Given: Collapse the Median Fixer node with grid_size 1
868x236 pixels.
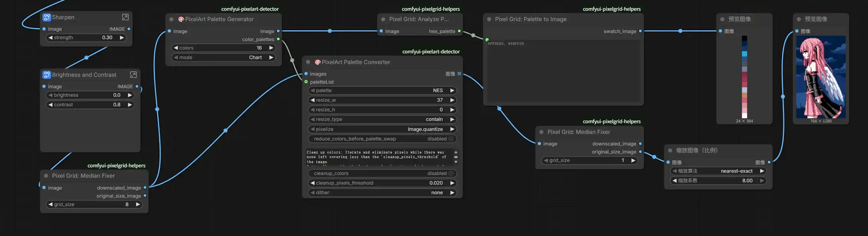Looking at the screenshot, I should coord(542,132).
